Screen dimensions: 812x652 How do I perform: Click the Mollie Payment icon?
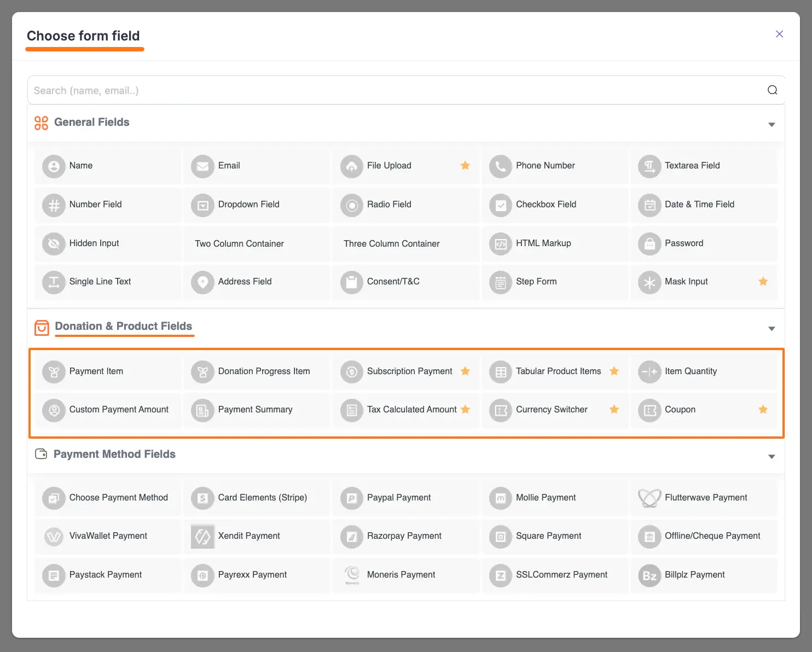(500, 498)
